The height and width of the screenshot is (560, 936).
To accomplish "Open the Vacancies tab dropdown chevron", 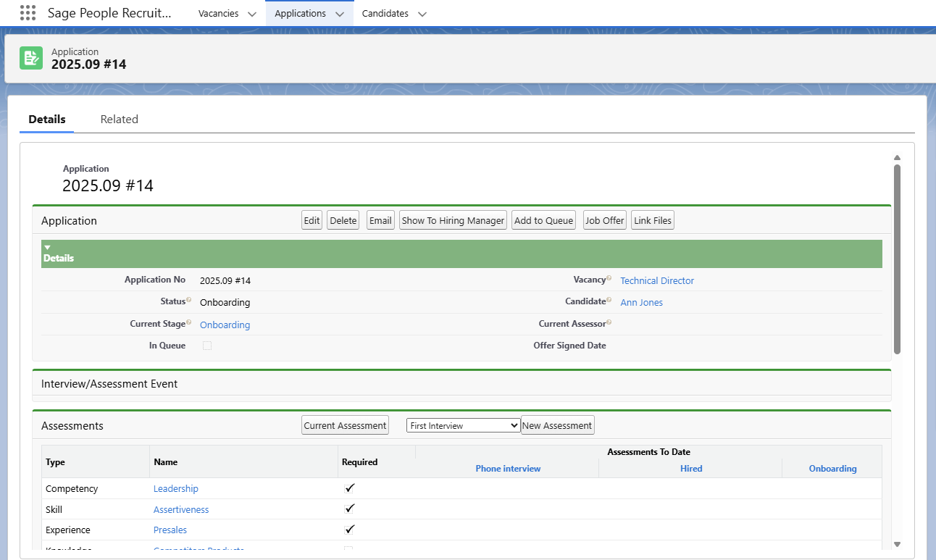I will [x=252, y=14].
